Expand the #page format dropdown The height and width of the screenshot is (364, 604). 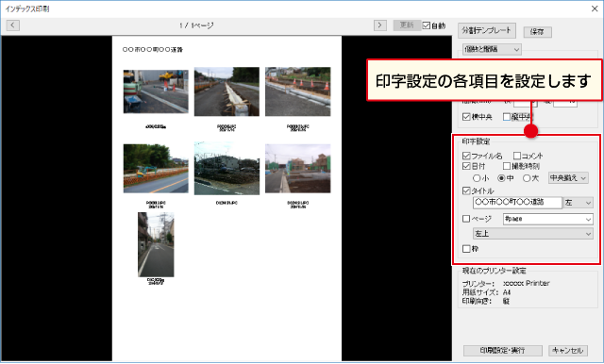tap(547, 219)
